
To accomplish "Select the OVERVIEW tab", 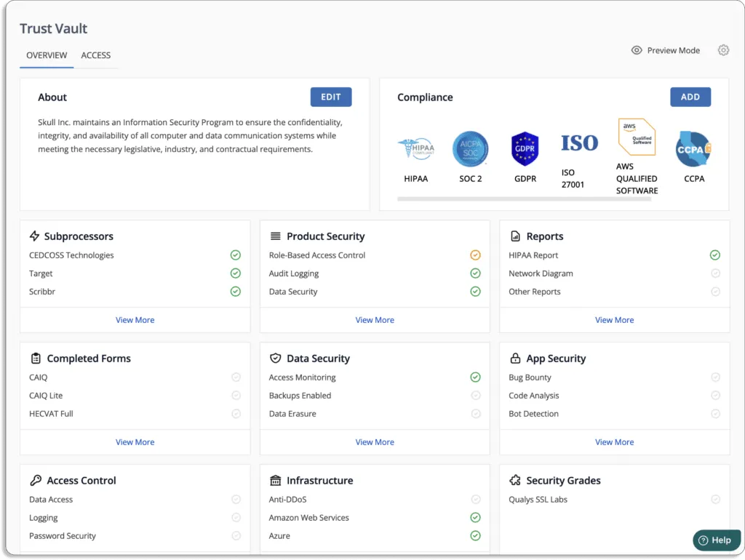I will point(47,55).
